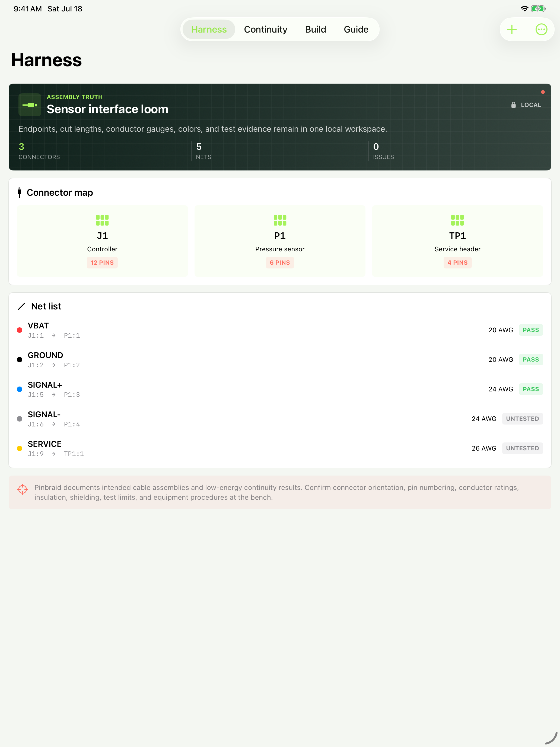The image size is (560, 747).
Task: Tap the gray SIGNAL- wire color dot
Action: [x=20, y=419]
